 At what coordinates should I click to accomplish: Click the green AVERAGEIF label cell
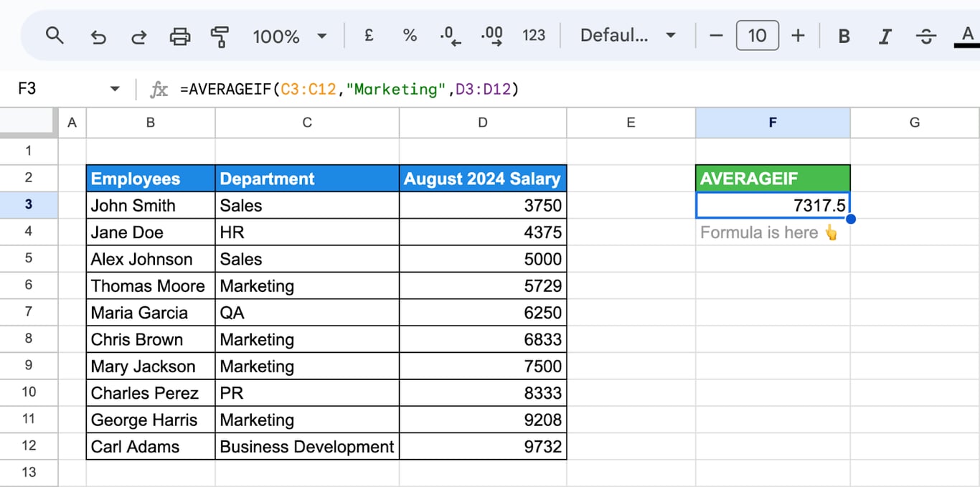[x=773, y=179]
